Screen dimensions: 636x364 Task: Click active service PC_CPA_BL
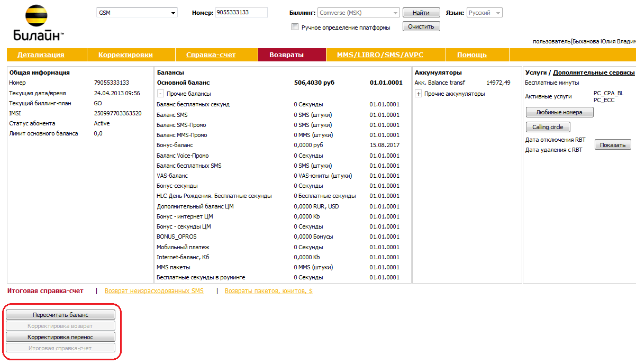click(x=608, y=93)
